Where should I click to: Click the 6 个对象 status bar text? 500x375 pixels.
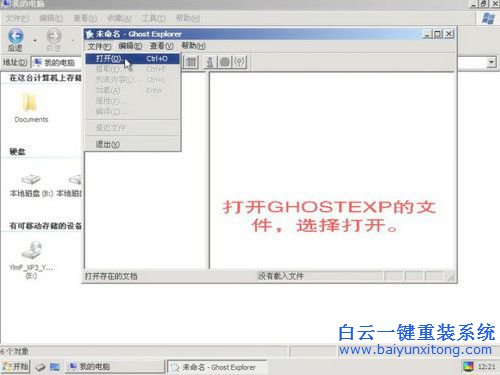tap(14, 351)
